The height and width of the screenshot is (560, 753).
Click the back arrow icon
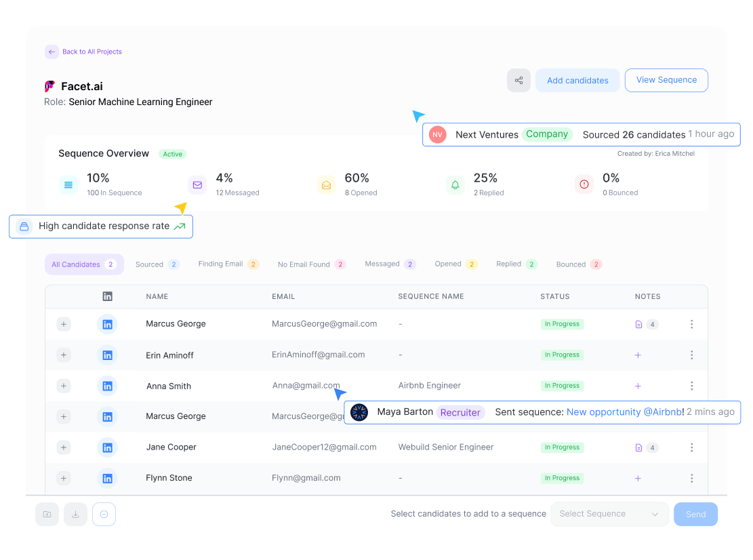pos(52,52)
